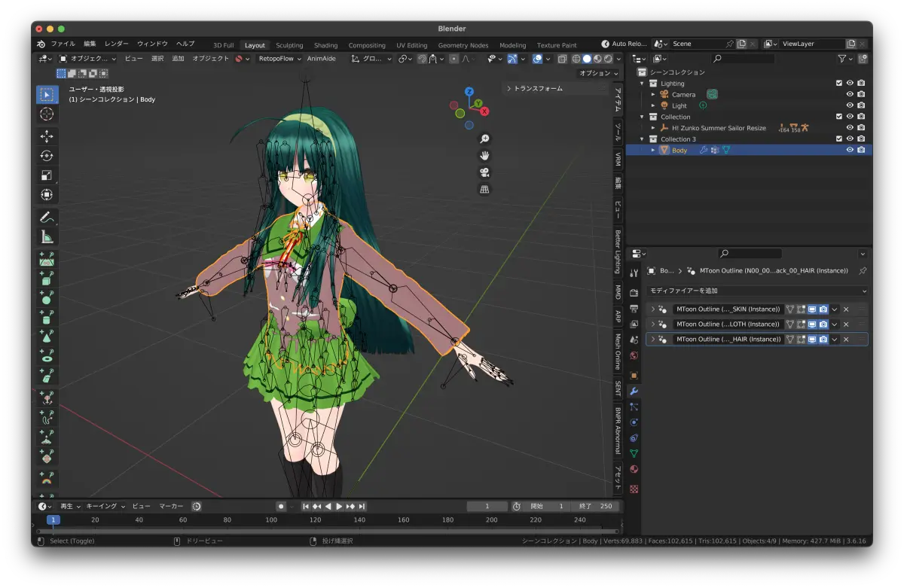This screenshot has width=904, height=588.
Task: Open the Particles properties tab
Action: tap(634, 407)
